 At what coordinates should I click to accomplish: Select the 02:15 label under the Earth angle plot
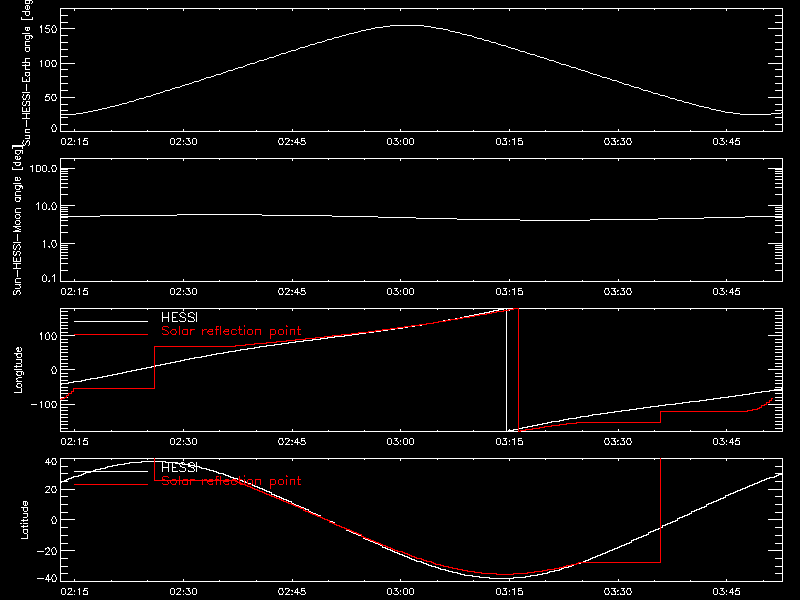[x=74, y=141]
